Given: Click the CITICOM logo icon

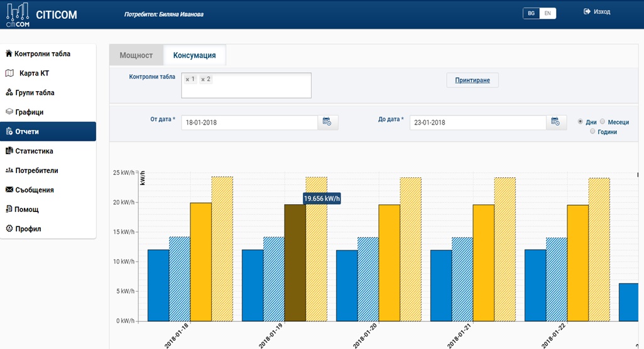Looking at the screenshot, I should (x=18, y=14).
